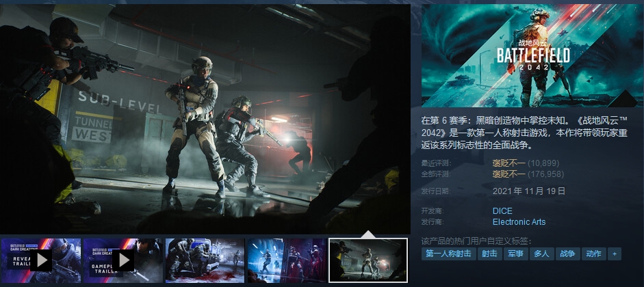The height and width of the screenshot is (287, 644).
Task: Open the Electronic Arts publisher link
Action: (519, 222)
